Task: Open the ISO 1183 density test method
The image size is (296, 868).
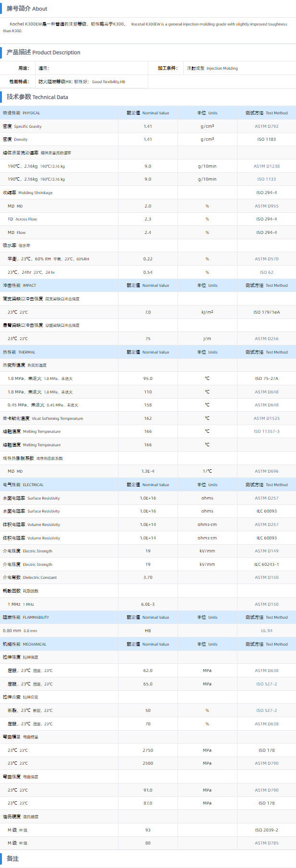Action: pos(266,139)
